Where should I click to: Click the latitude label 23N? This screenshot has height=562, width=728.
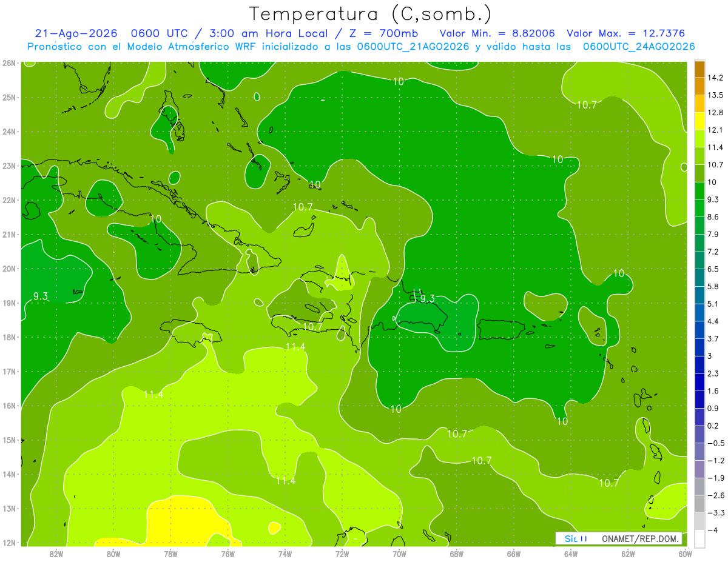[x=8, y=166]
